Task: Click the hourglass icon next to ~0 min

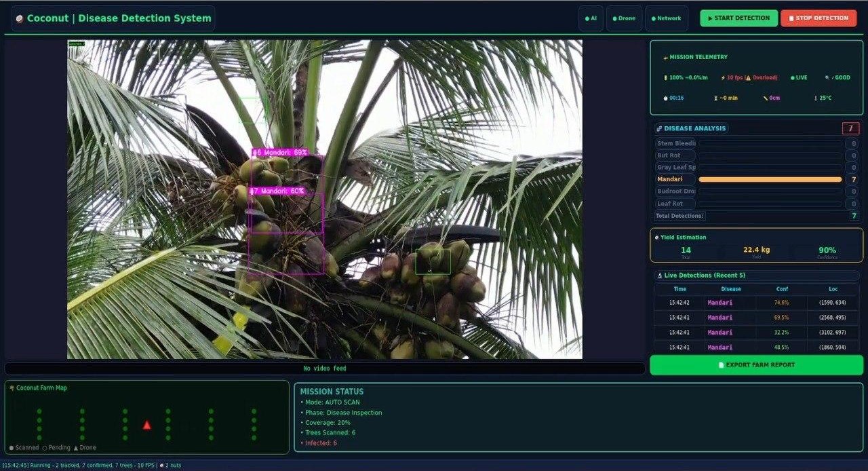Action: (715, 98)
